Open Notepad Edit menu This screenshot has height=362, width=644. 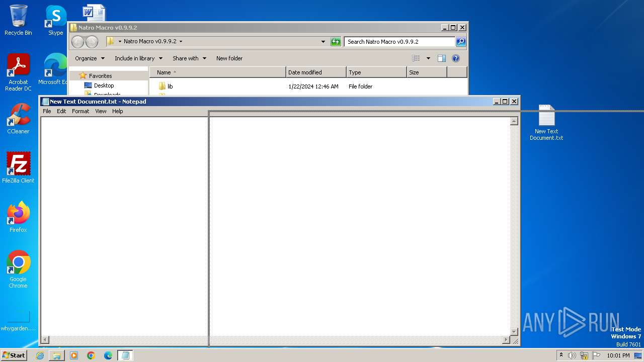[61, 111]
